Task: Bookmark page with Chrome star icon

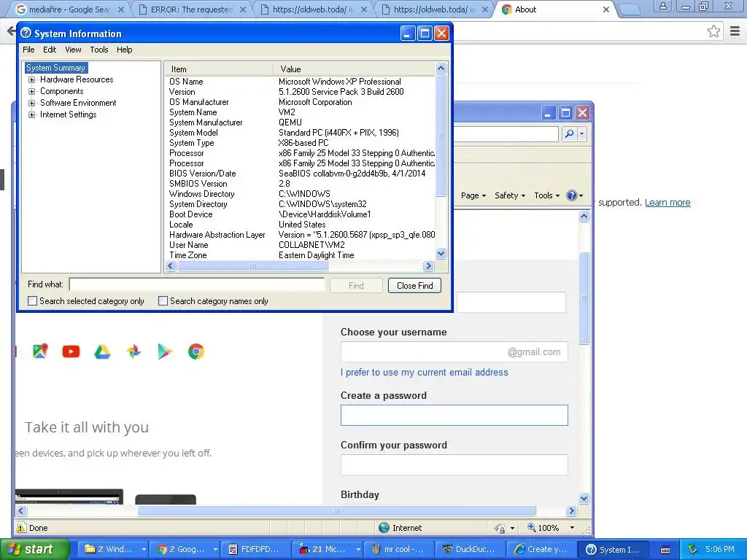Action: click(x=713, y=31)
